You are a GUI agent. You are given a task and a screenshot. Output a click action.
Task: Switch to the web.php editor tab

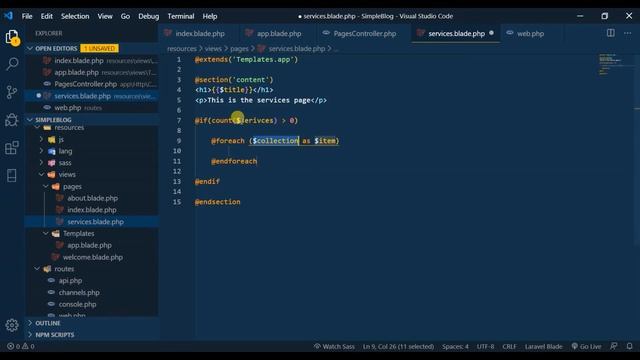(530, 33)
